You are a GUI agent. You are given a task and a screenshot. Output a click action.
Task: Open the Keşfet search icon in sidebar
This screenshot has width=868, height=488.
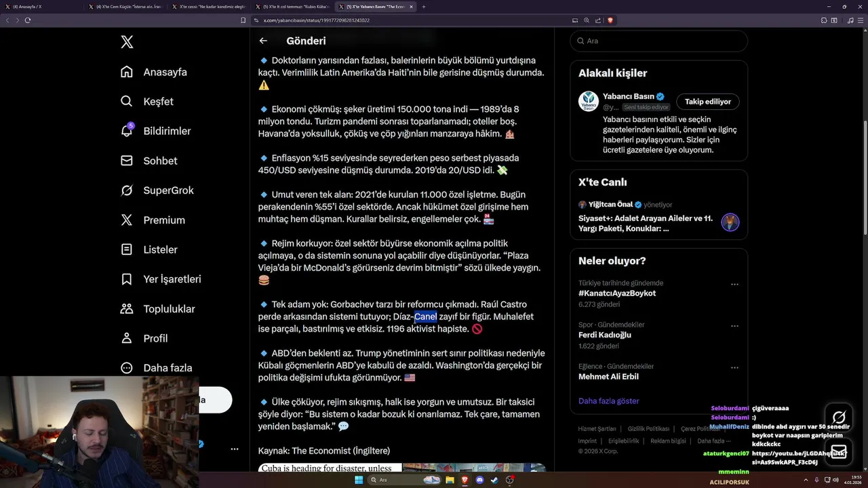coord(127,102)
